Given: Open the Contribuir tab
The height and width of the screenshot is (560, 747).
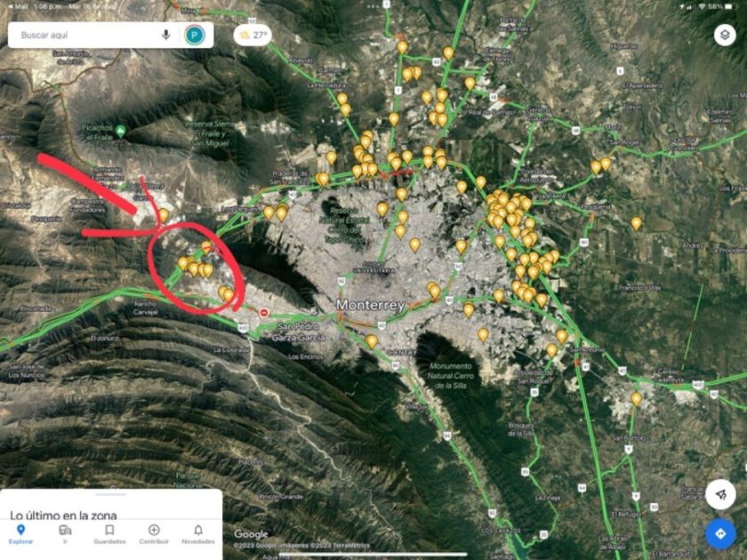Looking at the screenshot, I should click(154, 534).
